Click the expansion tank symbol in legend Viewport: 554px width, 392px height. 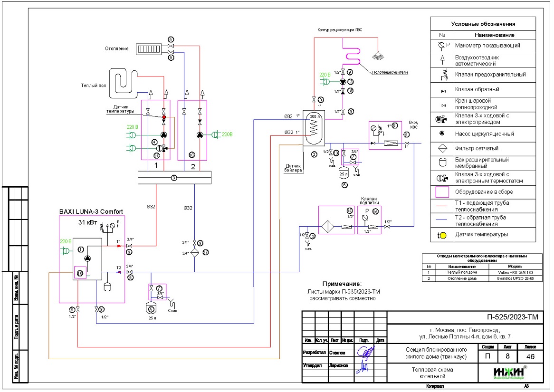pos(442,163)
